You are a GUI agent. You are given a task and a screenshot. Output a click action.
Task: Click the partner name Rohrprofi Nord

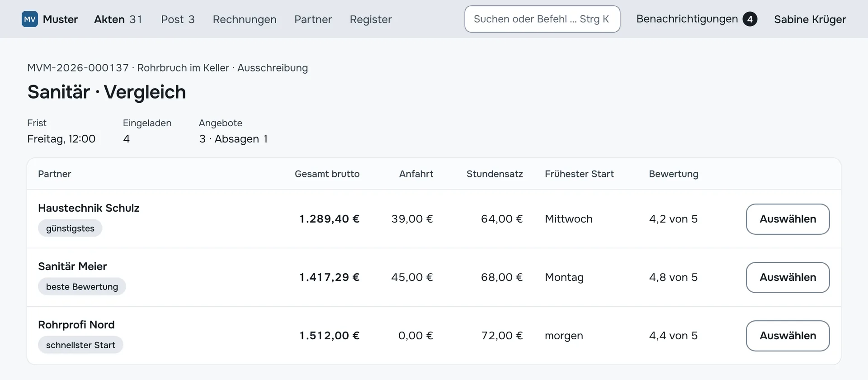tap(76, 325)
